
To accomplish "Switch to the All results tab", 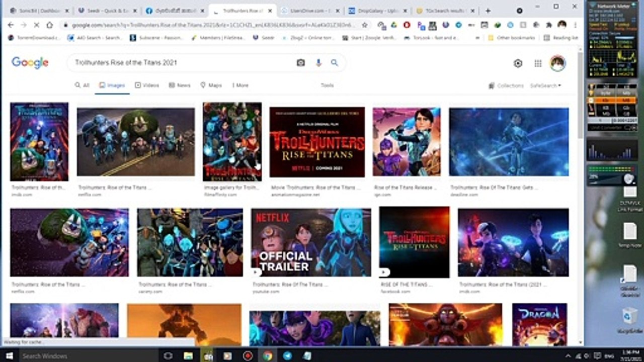I will [x=82, y=85].
